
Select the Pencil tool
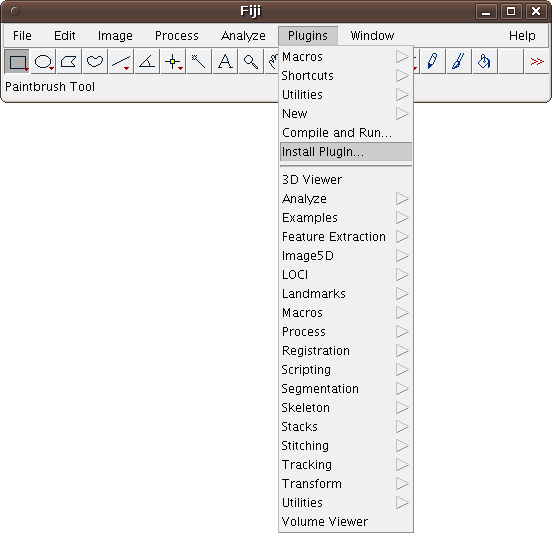(433, 62)
